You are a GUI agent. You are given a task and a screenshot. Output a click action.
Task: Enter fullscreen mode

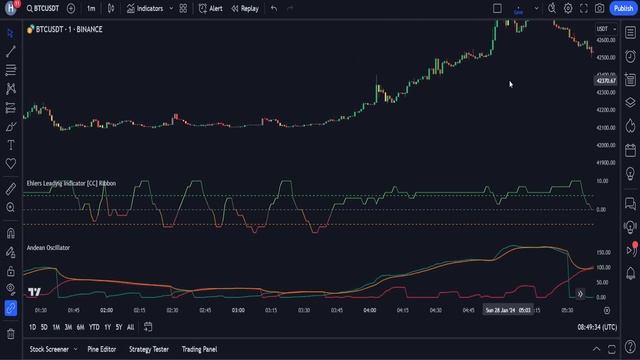pos(584,9)
